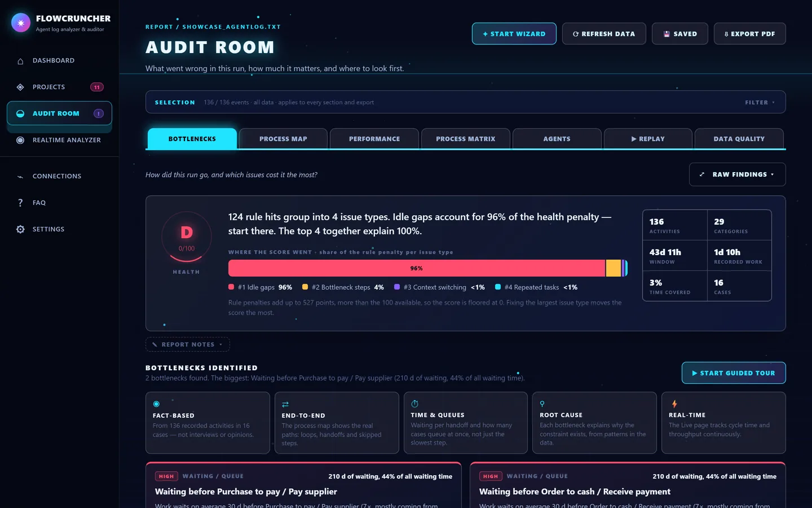
Task: Open the Raw Findings dropdown
Action: point(738,174)
